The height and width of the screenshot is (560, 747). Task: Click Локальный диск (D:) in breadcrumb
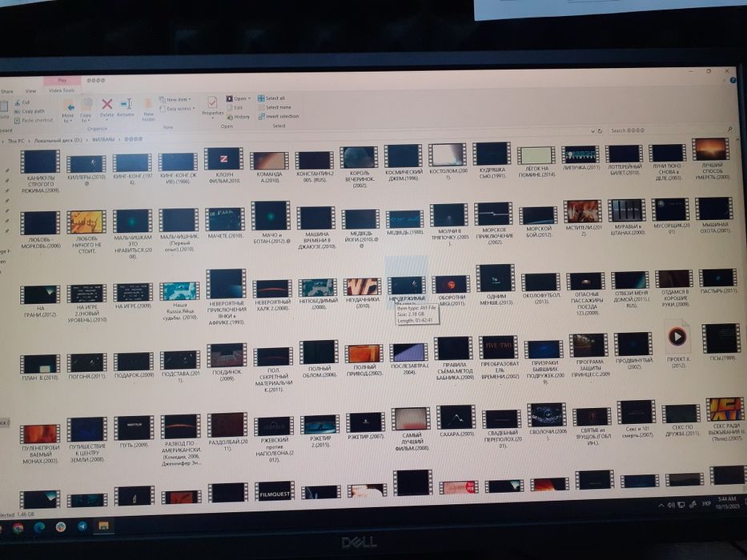pos(58,141)
